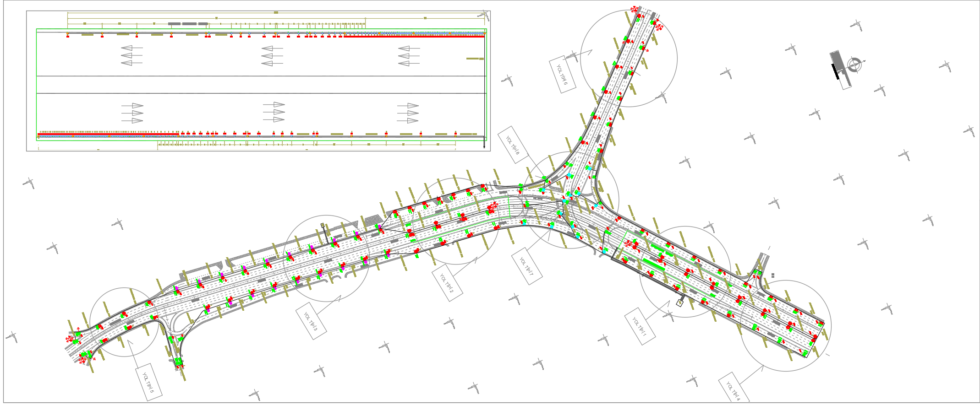
Task: Click the detail circle at the far western road end
Action: click(x=124, y=322)
